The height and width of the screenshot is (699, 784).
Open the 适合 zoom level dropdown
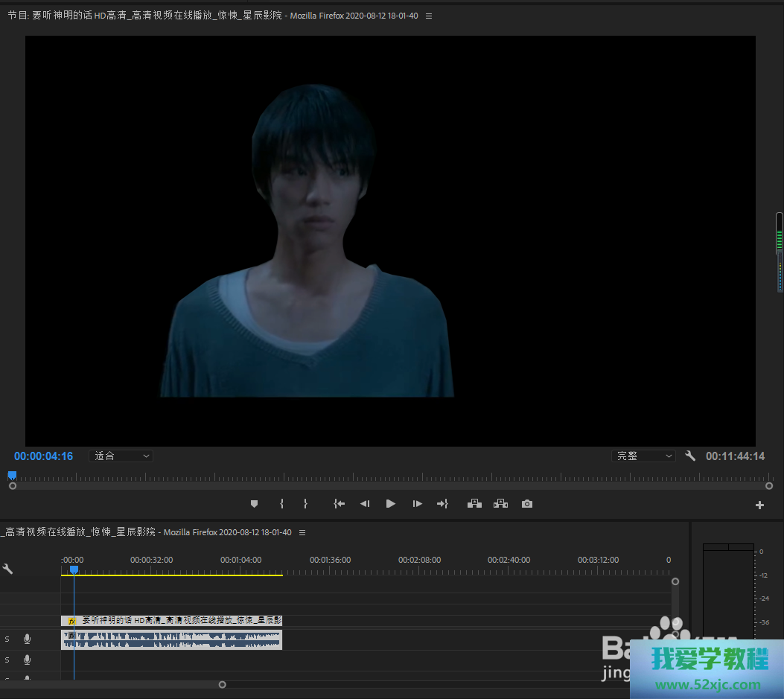(x=121, y=456)
